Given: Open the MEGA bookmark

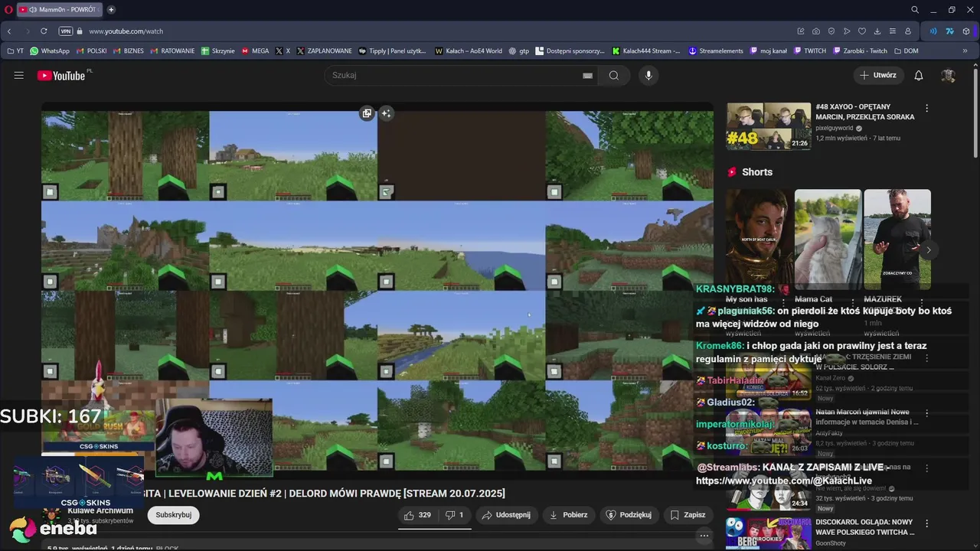Looking at the screenshot, I should click(256, 51).
